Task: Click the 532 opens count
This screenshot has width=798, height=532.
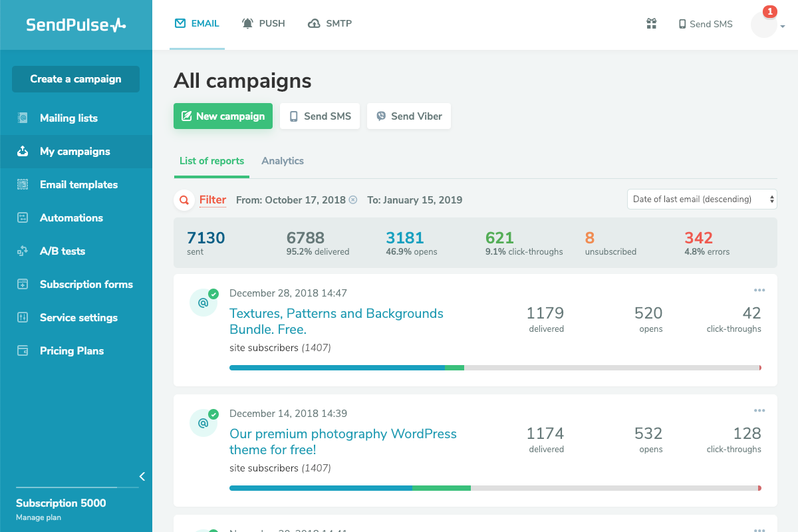Action: pyautogui.click(x=648, y=438)
